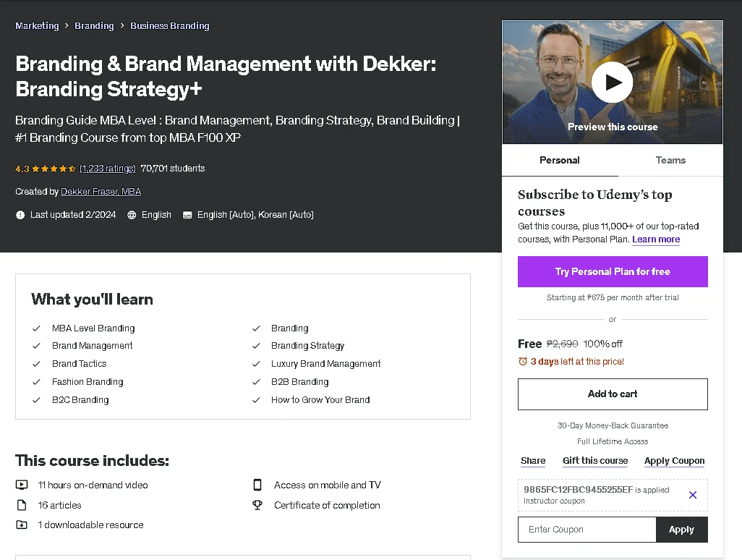The height and width of the screenshot is (560, 742).
Task: Click '11 hours on-demand video' text
Action: tap(93, 485)
